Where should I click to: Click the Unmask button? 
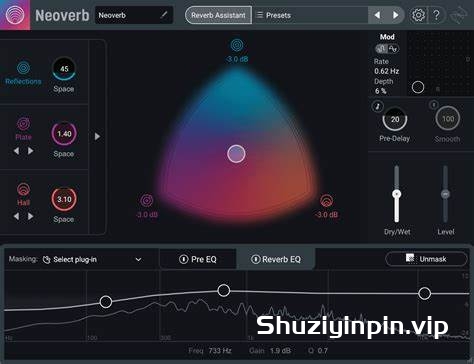[426, 259]
